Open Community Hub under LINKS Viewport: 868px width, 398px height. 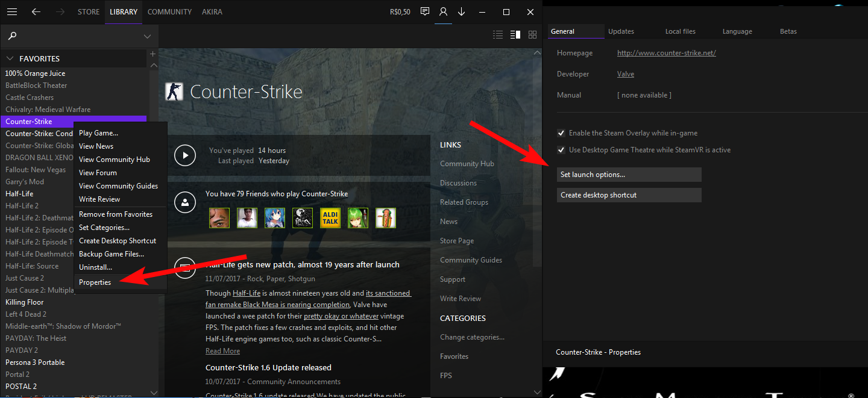tap(467, 164)
